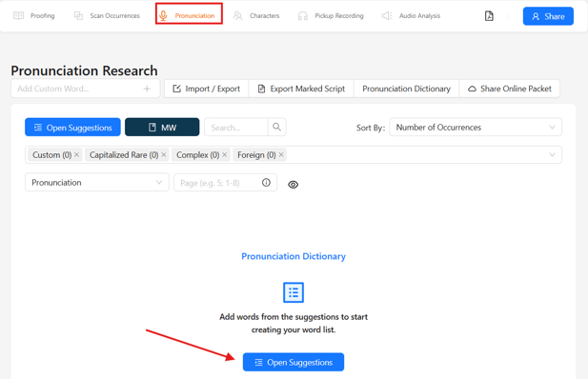The image size is (588, 379).
Task: Follow the blue Pronunciation Dictionary link
Action: click(294, 256)
